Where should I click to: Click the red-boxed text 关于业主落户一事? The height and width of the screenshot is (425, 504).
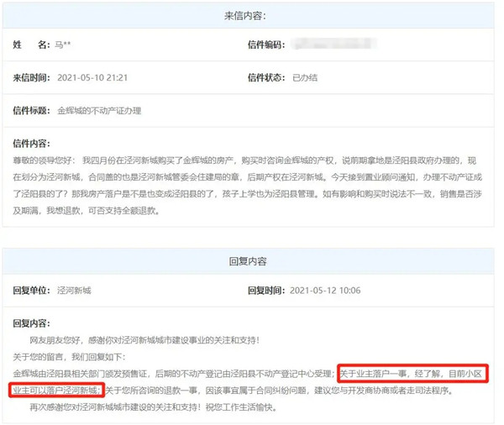[x=374, y=374]
